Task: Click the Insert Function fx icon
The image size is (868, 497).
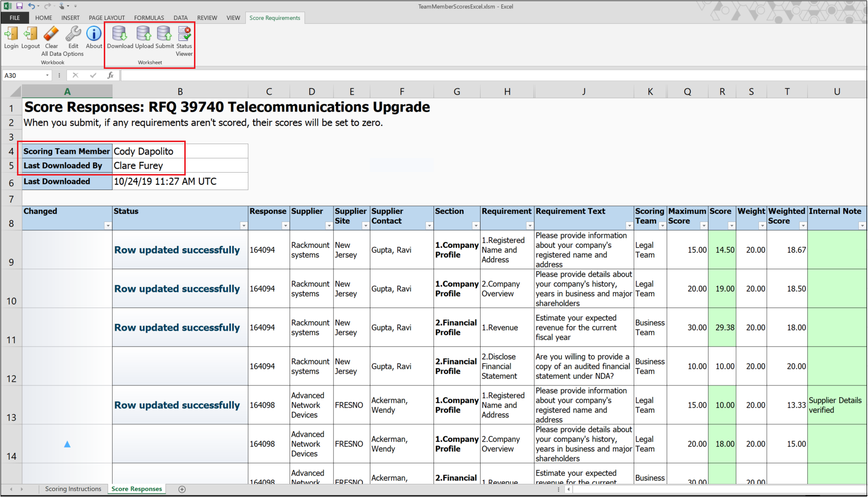Action: click(111, 75)
